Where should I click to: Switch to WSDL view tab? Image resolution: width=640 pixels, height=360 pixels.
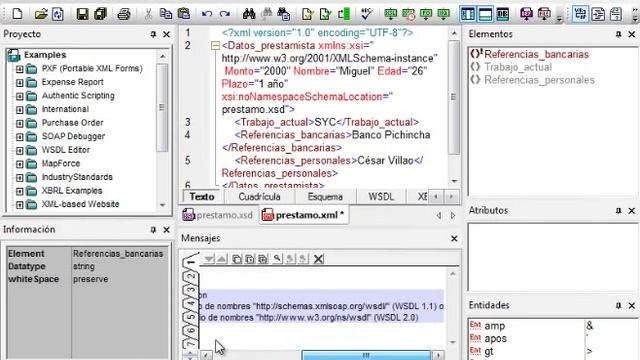(x=381, y=197)
